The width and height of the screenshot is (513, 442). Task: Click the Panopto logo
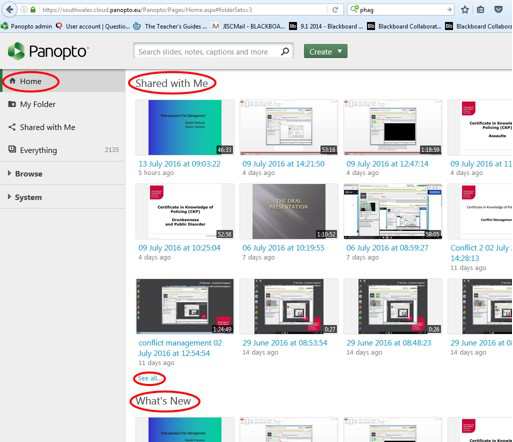(x=47, y=52)
